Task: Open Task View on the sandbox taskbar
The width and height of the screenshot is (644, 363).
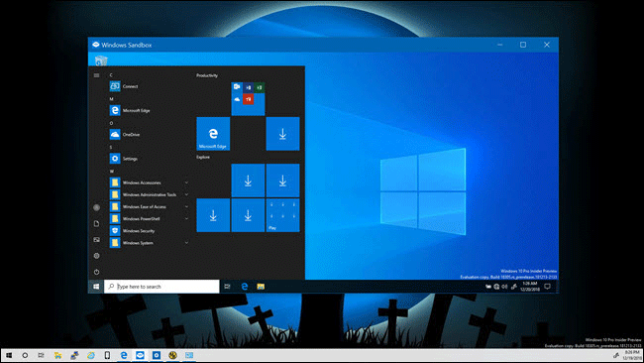Action: tap(227, 287)
